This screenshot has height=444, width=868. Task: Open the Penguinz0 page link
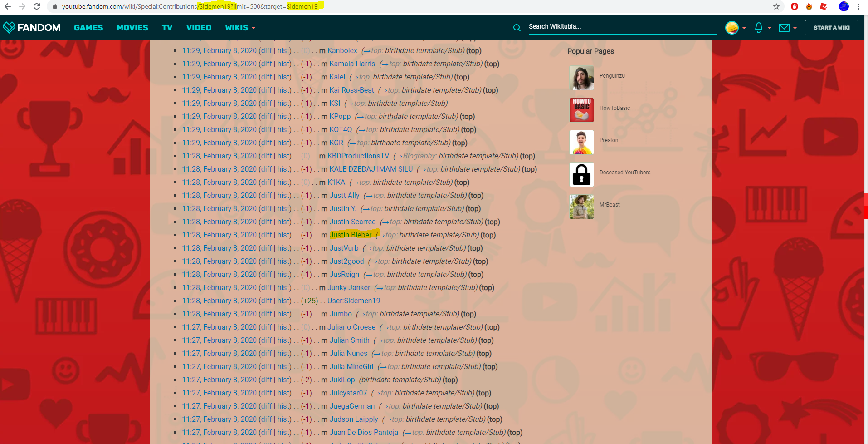click(612, 76)
